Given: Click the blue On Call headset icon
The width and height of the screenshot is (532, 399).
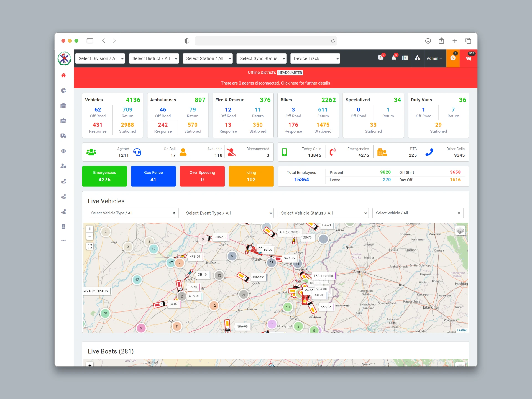Looking at the screenshot, I should [137, 152].
